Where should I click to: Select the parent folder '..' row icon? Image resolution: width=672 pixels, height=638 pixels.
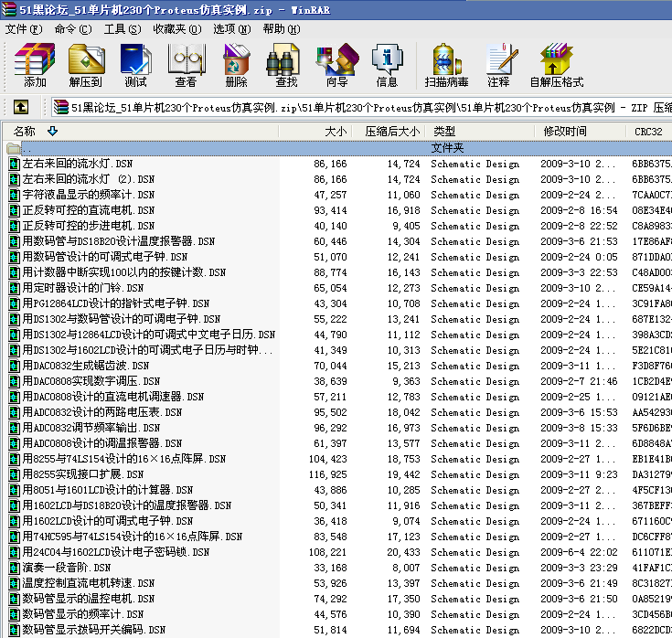(14, 149)
